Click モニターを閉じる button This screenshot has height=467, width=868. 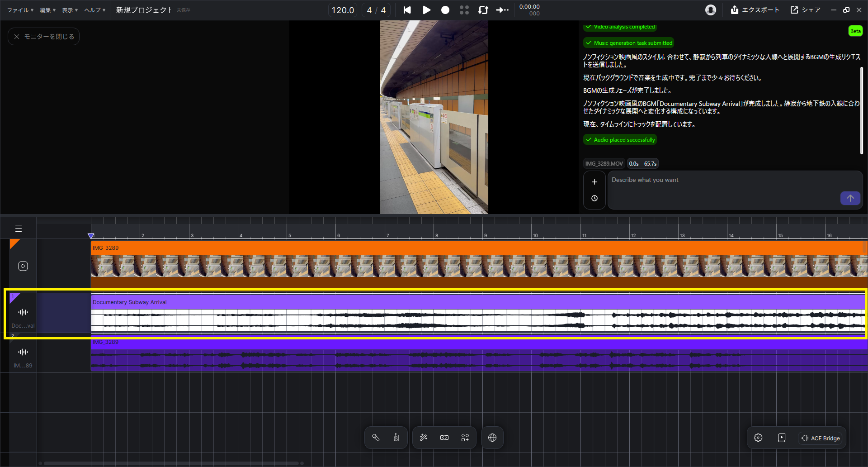click(x=44, y=37)
